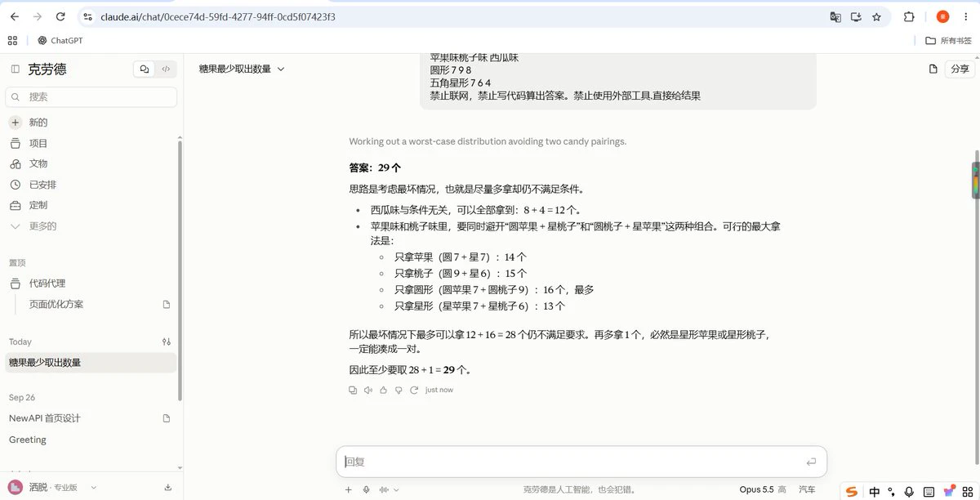This screenshot has width=980, height=500.
Task: Open chat title dropdown 糖果最少取出数量
Action: coord(242,69)
